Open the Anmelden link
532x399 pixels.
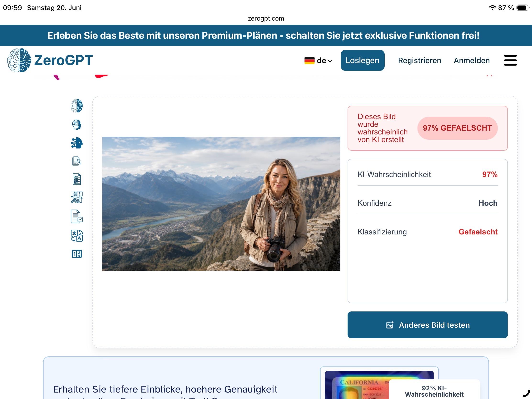point(472,60)
